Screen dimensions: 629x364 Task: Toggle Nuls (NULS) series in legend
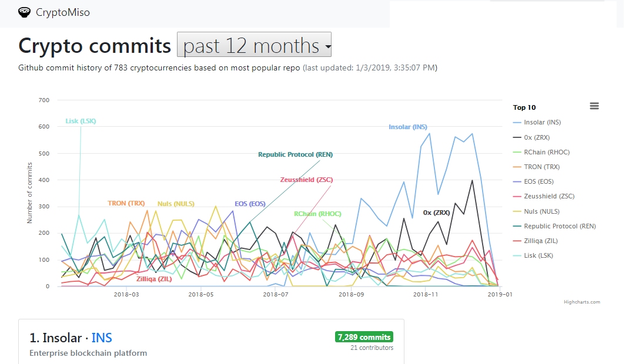[x=536, y=211]
